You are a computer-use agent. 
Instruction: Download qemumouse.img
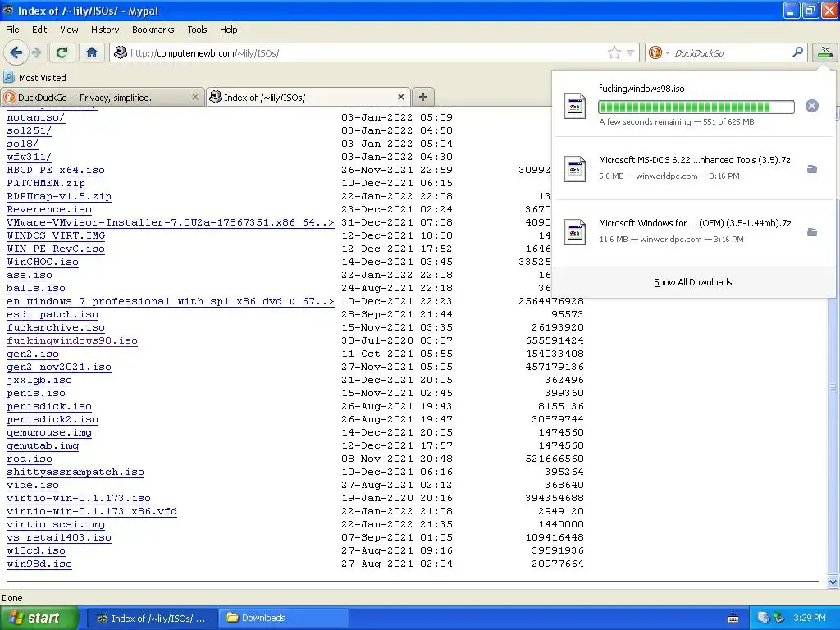(x=49, y=432)
